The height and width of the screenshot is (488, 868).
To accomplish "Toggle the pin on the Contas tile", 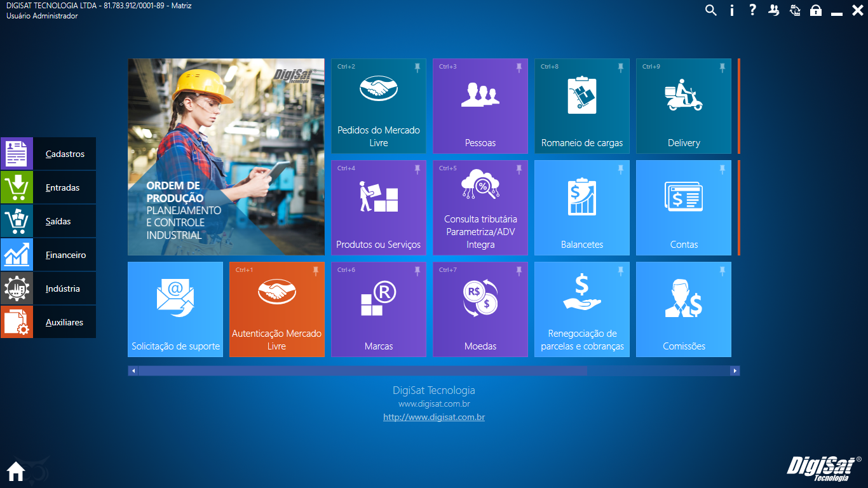I will [x=722, y=169].
